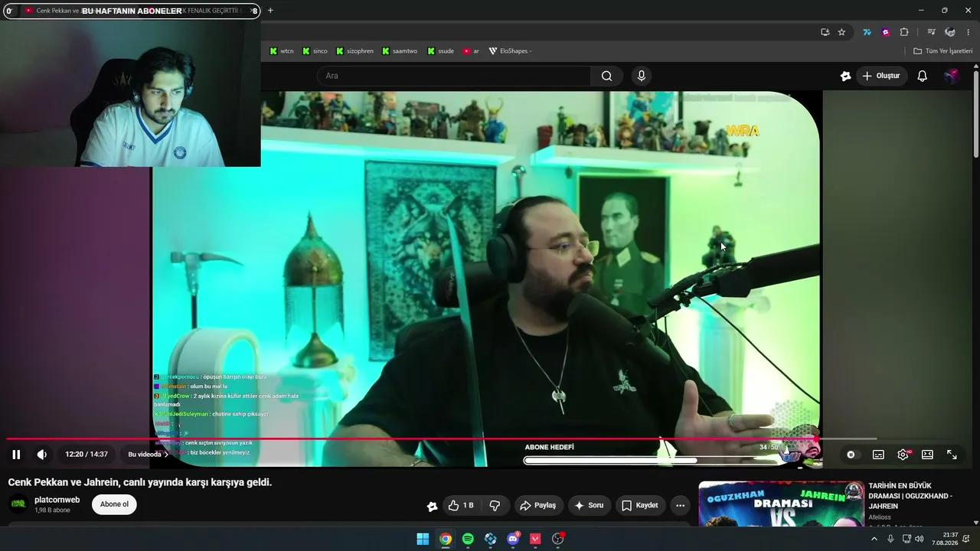980x551 pixels.
Task: Subscribe with the 'Abone ol' button
Action: point(114,504)
